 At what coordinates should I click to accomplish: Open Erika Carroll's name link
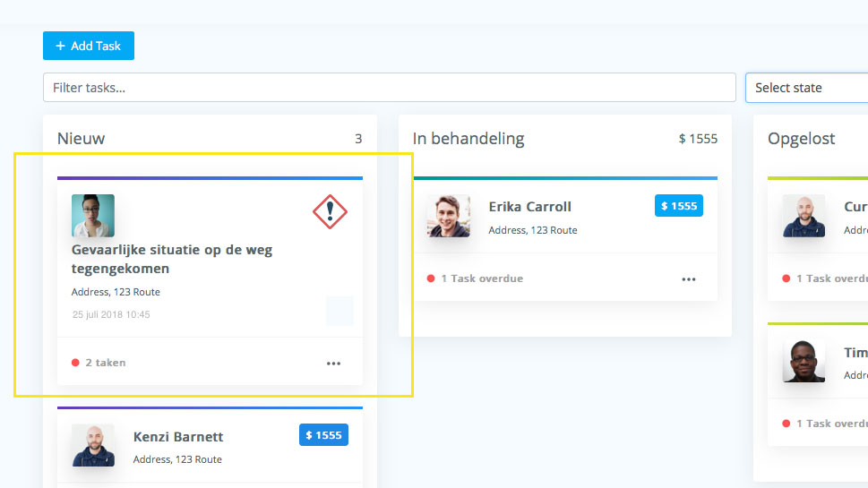(529, 207)
